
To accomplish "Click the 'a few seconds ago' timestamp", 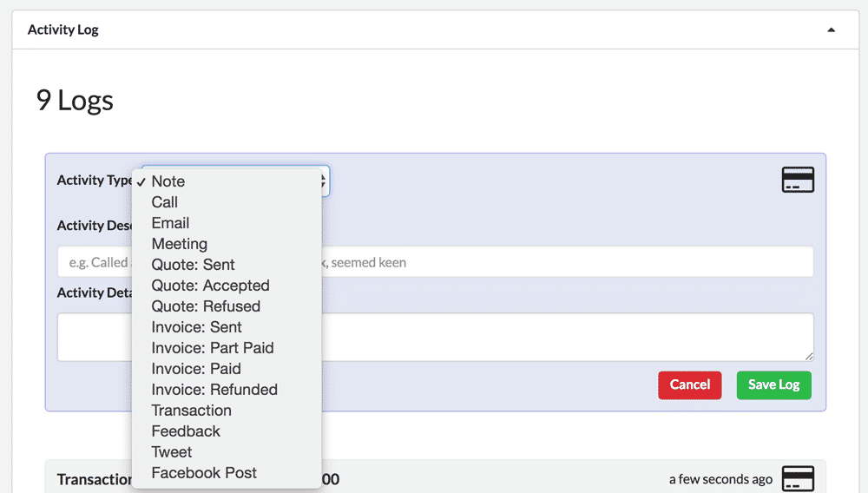I will [720, 479].
